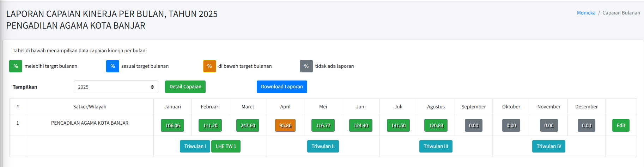This screenshot has height=167, width=644.
Task: Click the gray percent legend badge
Action: pos(306,66)
